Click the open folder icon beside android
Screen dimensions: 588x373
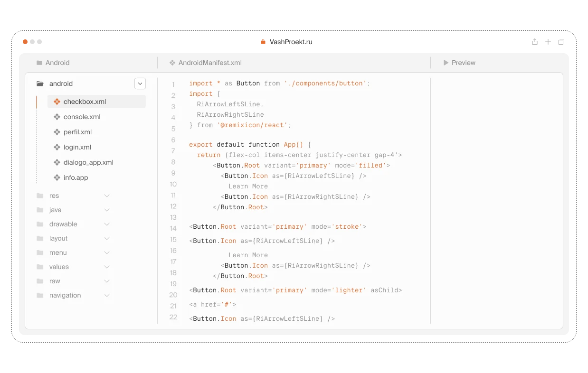click(x=40, y=84)
